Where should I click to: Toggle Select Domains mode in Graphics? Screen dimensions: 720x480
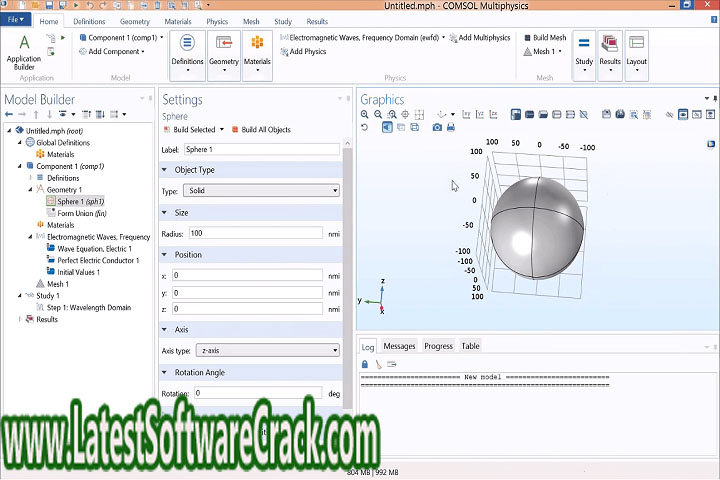point(529,114)
